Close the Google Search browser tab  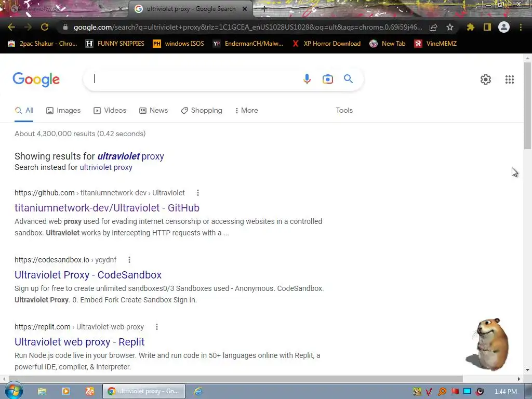tap(245, 9)
